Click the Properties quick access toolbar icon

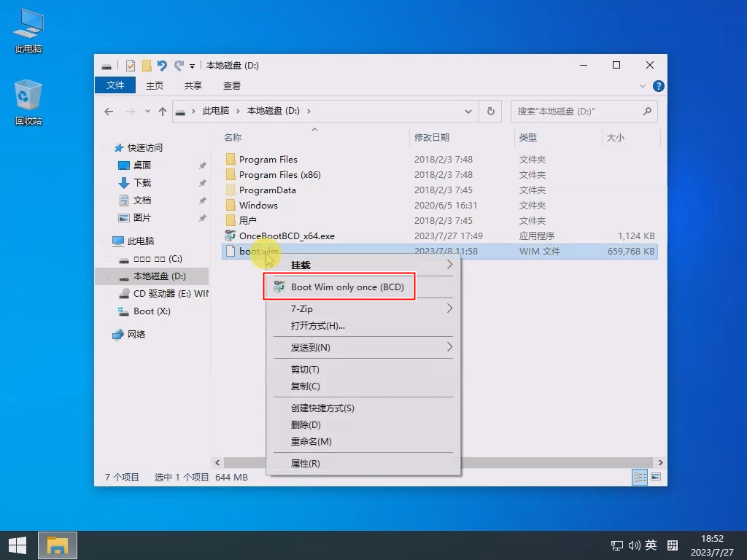pyautogui.click(x=130, y=66)
